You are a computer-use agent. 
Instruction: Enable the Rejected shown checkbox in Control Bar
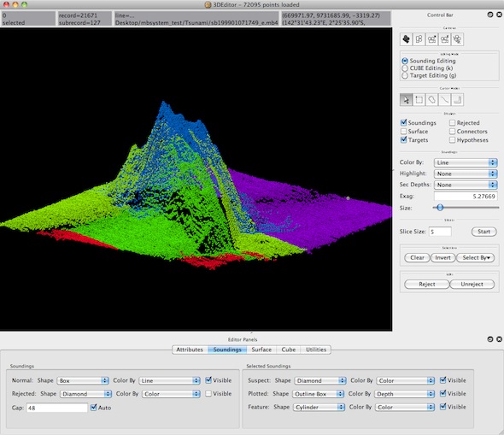tap(452, 123)
